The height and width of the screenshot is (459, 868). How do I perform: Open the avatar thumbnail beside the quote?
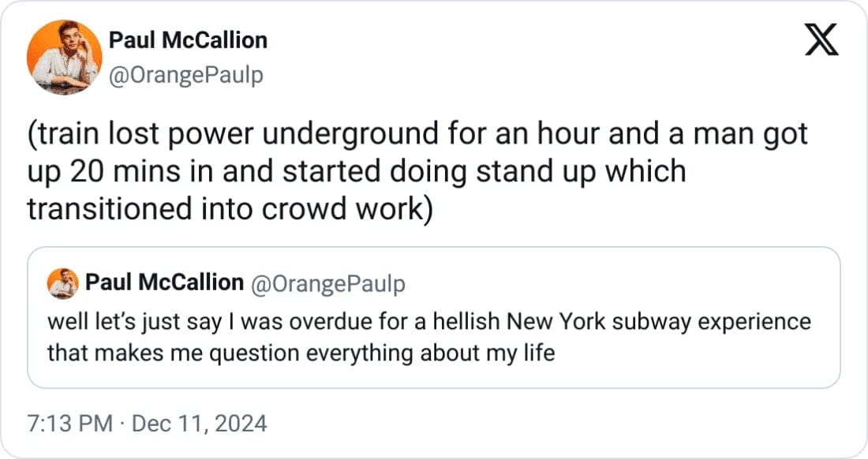[x=64, y=282]
